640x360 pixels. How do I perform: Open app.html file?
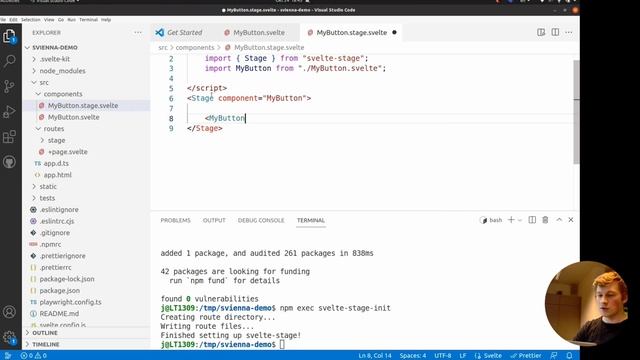(x=87, y=175)
